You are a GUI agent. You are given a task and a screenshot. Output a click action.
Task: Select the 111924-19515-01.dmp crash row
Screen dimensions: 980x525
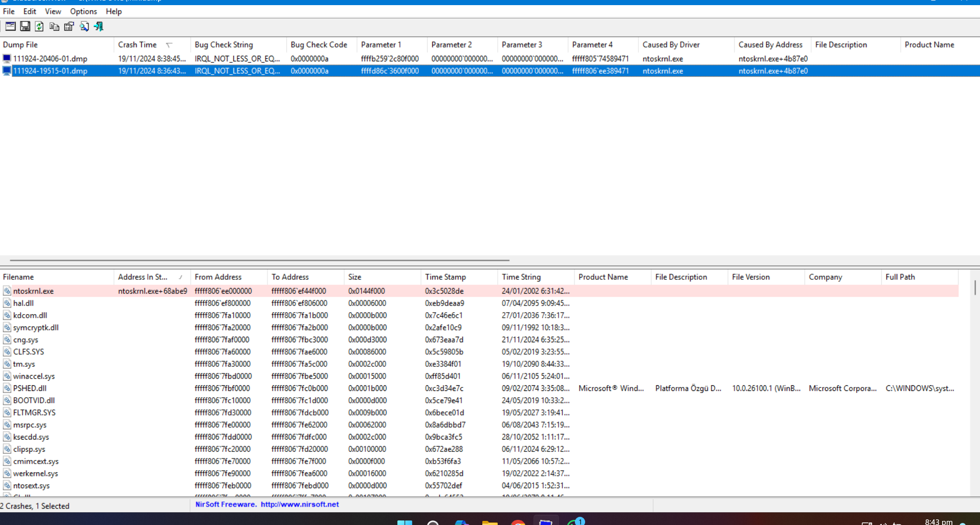[x=490, y=71]
